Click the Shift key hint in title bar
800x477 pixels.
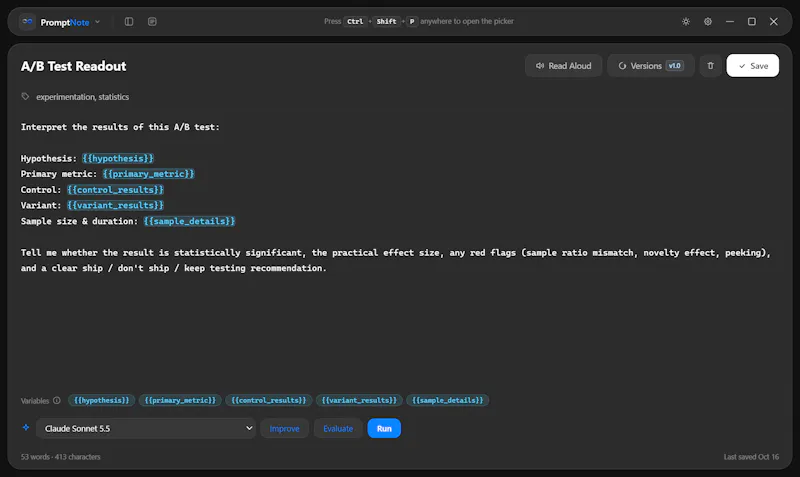point(386,21)
